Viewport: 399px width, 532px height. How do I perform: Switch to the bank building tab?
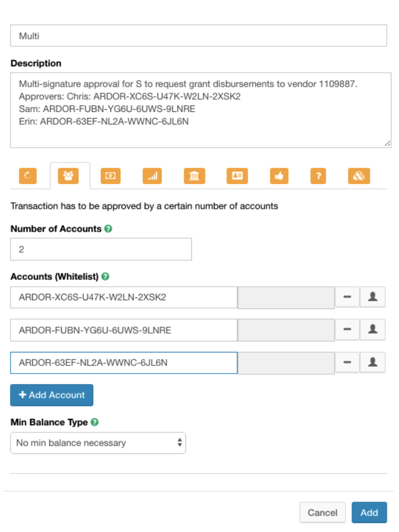click(194, 175)
